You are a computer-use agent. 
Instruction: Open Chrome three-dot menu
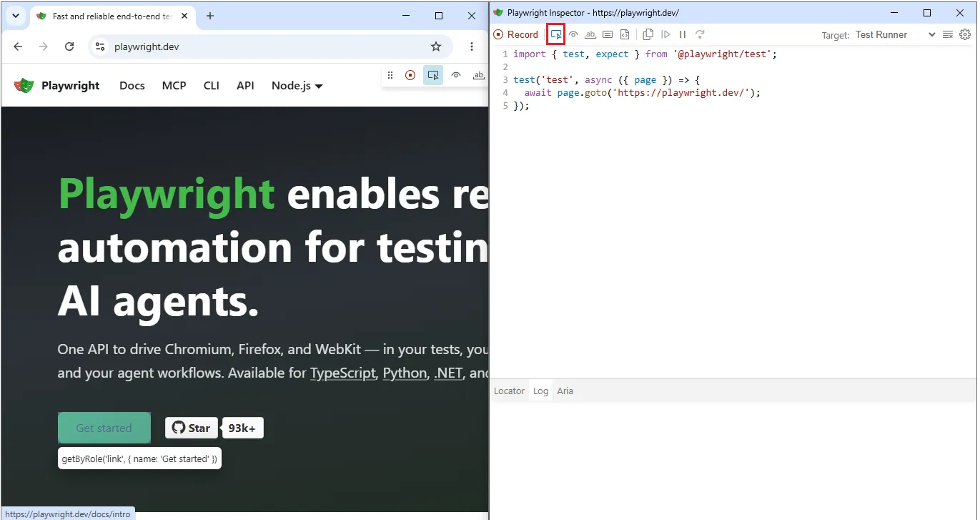pyautogui.click(x=472, y=46)
